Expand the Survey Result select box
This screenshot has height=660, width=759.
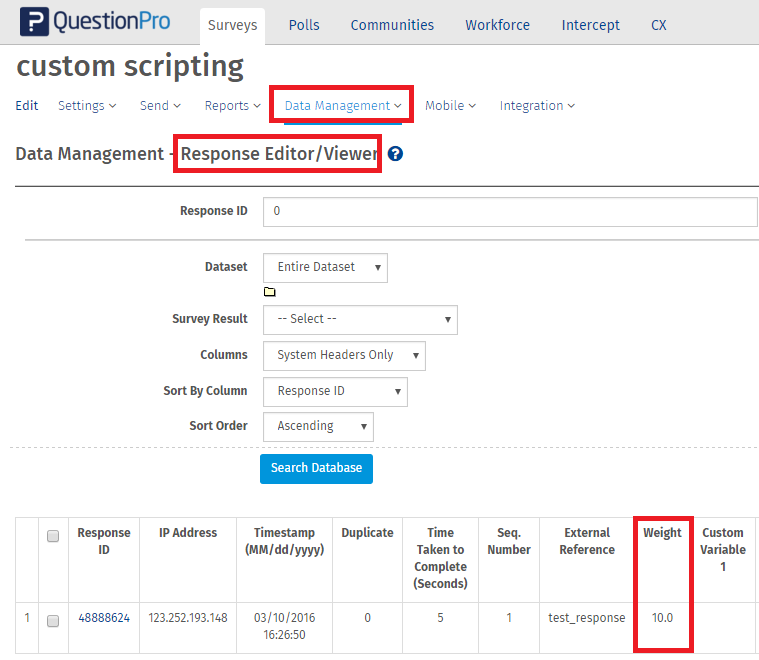click(360, 319)
